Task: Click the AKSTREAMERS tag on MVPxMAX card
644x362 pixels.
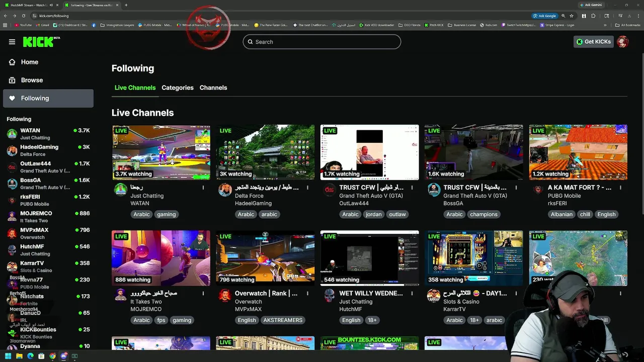Action: (283, 320)
